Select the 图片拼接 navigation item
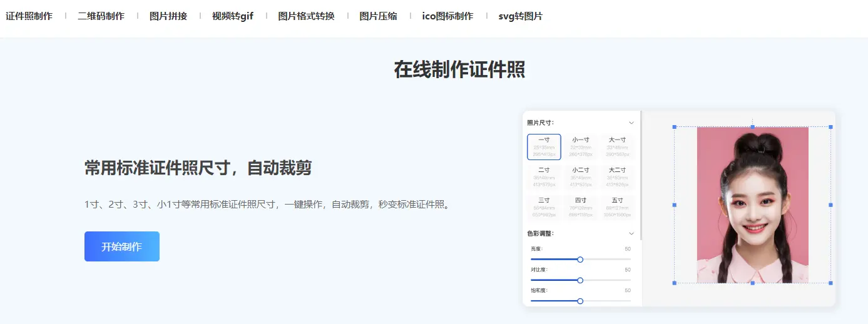The width and height of the screenshot is (868, 324). 168,16
